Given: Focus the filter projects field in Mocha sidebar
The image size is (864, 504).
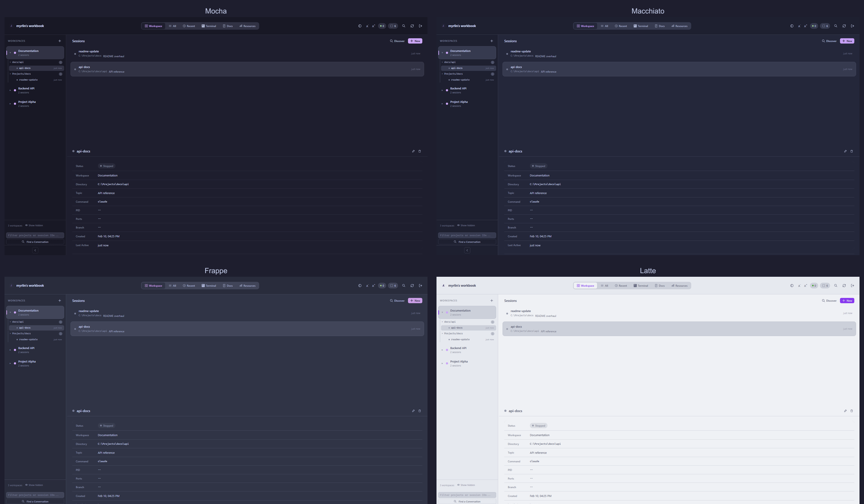Looking at the screenshot, I should (35, 235).
